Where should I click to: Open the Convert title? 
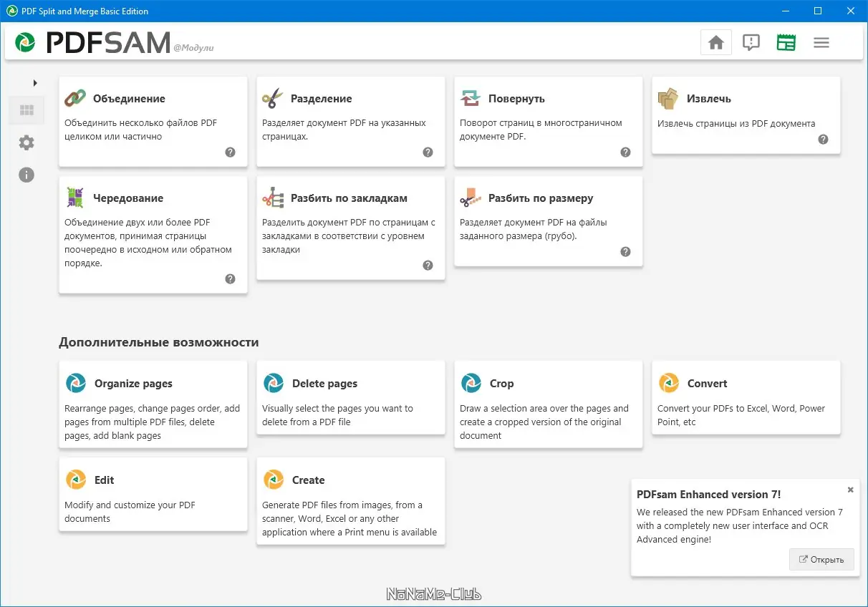(x=707, y=384)
